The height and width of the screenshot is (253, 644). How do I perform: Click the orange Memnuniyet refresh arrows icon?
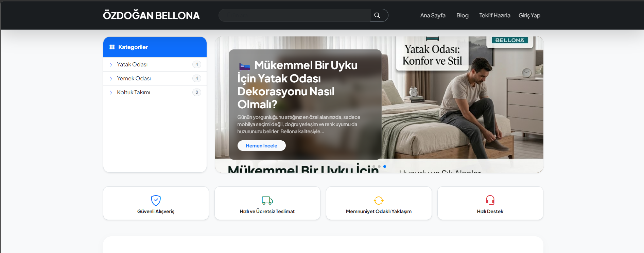pyautogui.click(x=379, y=200)
